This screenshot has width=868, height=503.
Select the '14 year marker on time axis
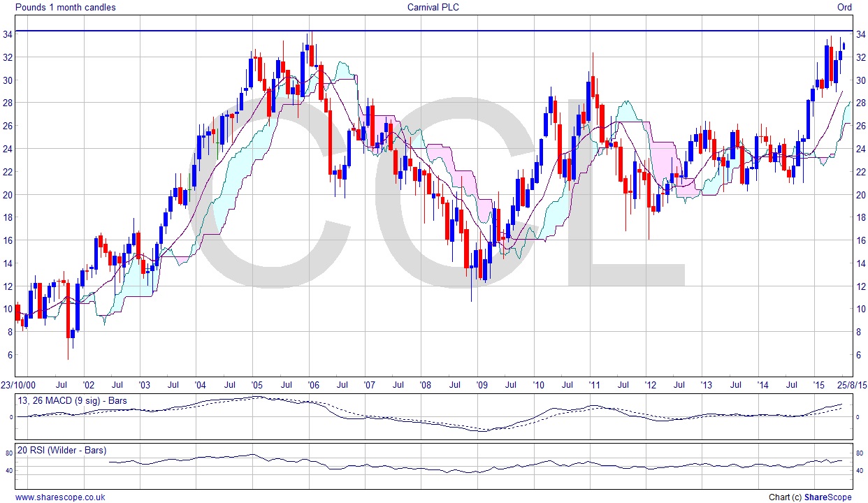pos(762,385)
